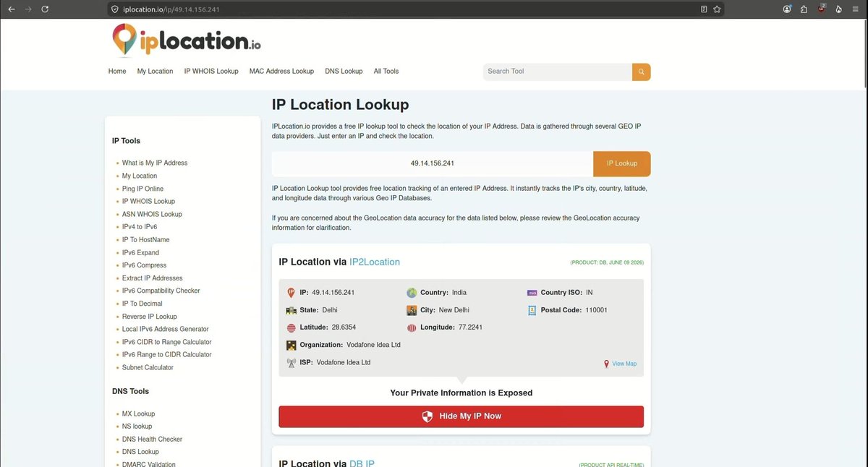Click the Vodafone Idea Ltd ISP value

[344, 363]
